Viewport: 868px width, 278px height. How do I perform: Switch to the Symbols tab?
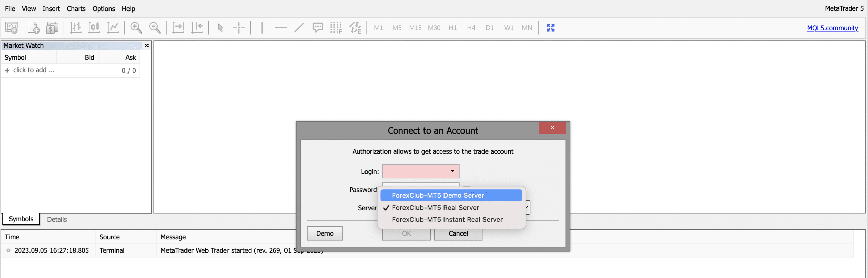click(21, 219)
